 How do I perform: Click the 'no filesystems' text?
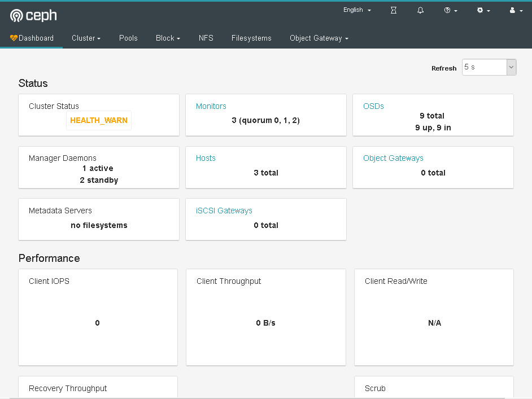tap(99, 225)
